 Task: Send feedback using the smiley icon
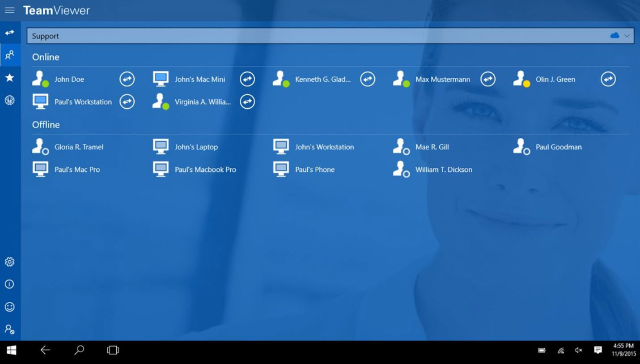click(x=9, y=307)
